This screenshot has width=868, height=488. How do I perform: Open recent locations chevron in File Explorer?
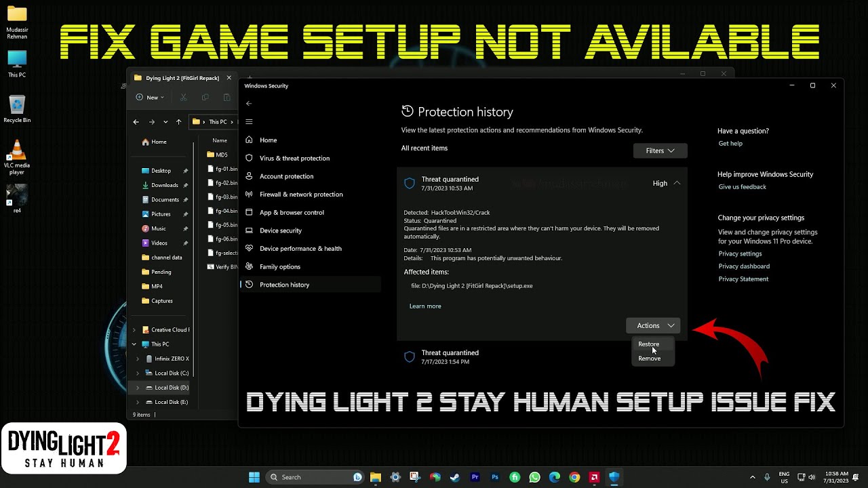[165, 122]
